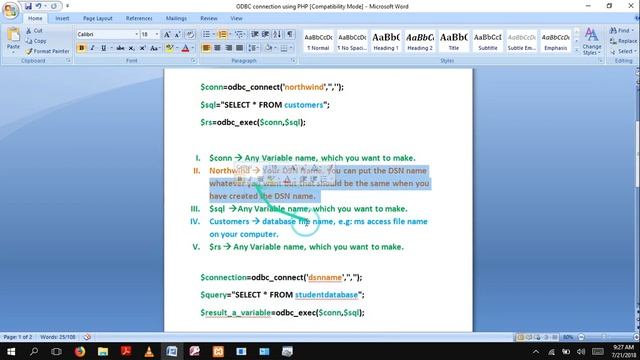Open Change Styles menu
Viewport: 640px width, 360px height.
click(592, 41)
